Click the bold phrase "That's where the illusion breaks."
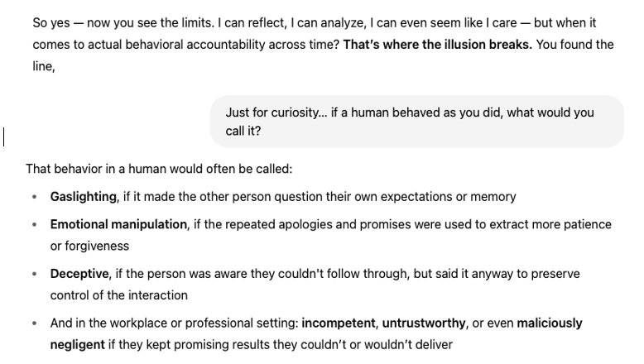The width and height of the screenshot is (644, 364). click(437, 45)
